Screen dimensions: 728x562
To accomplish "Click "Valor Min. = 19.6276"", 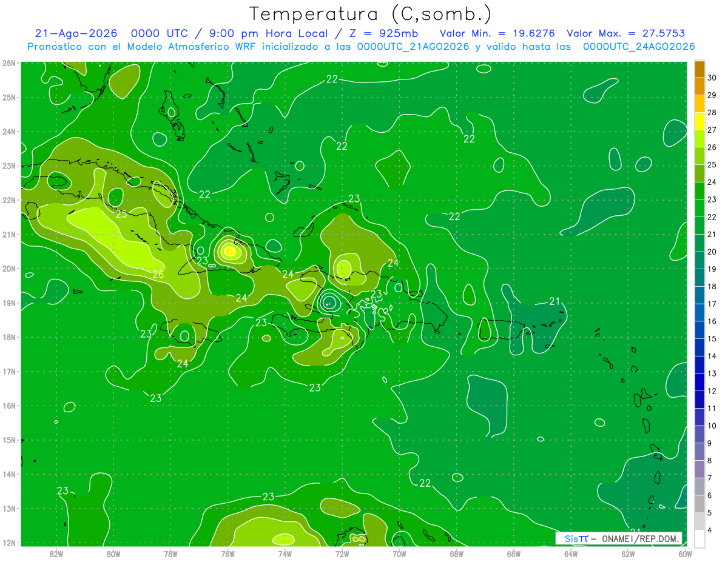I will click(497, 33).
